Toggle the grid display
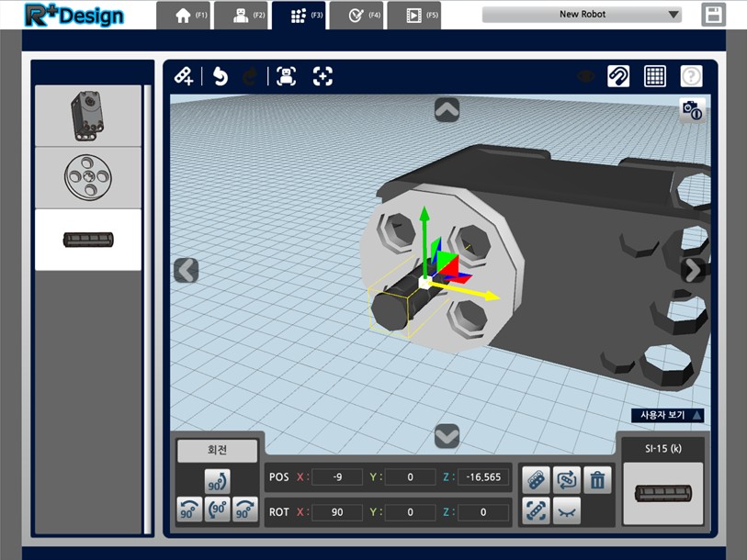This screenshot has width=747, height=560. point(654,76)
